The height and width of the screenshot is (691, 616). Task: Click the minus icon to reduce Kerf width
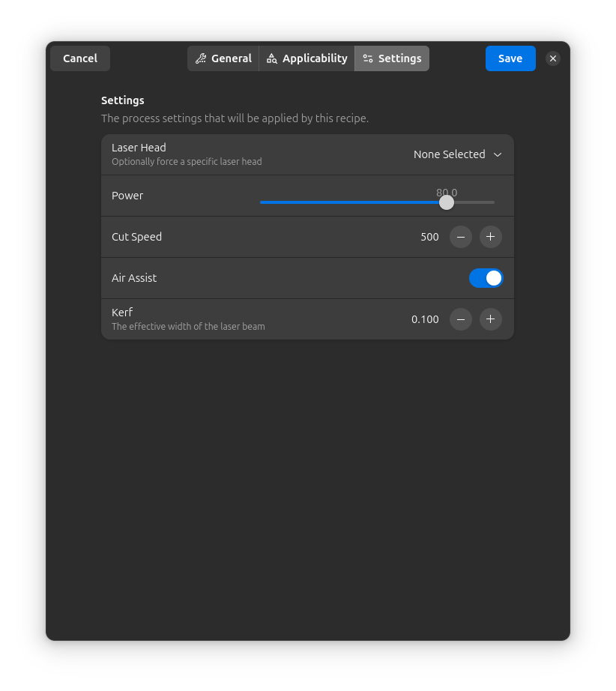click(460, 319)
